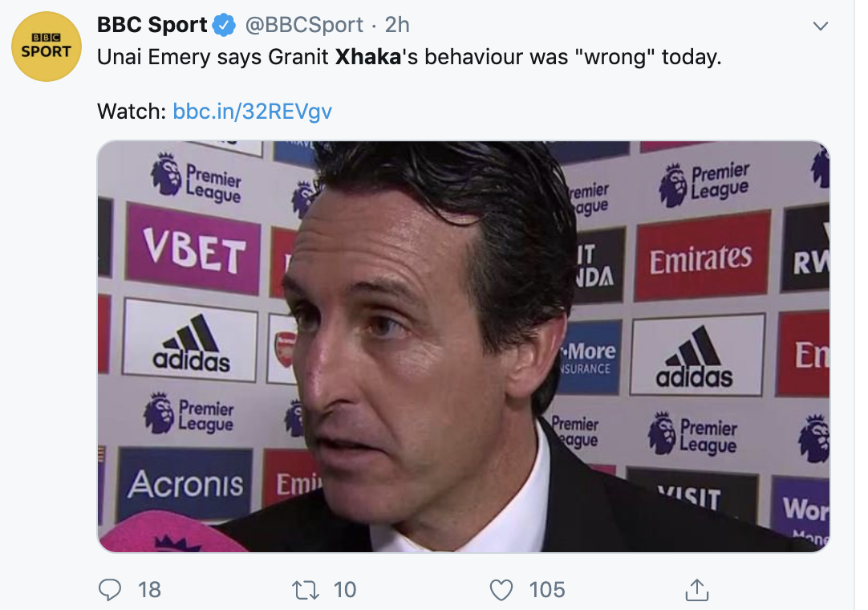Screen dimensions: 868x610
Task: Open the @BBCSport handle link
Action: 303,26
